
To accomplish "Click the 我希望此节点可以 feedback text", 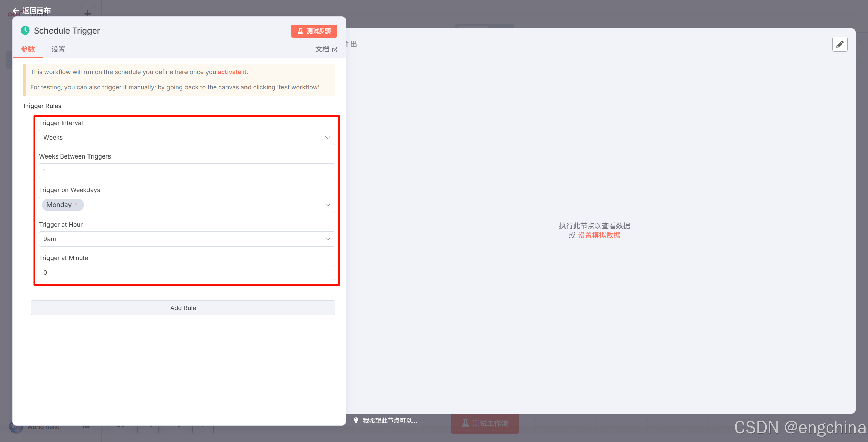I will point(390,420).
